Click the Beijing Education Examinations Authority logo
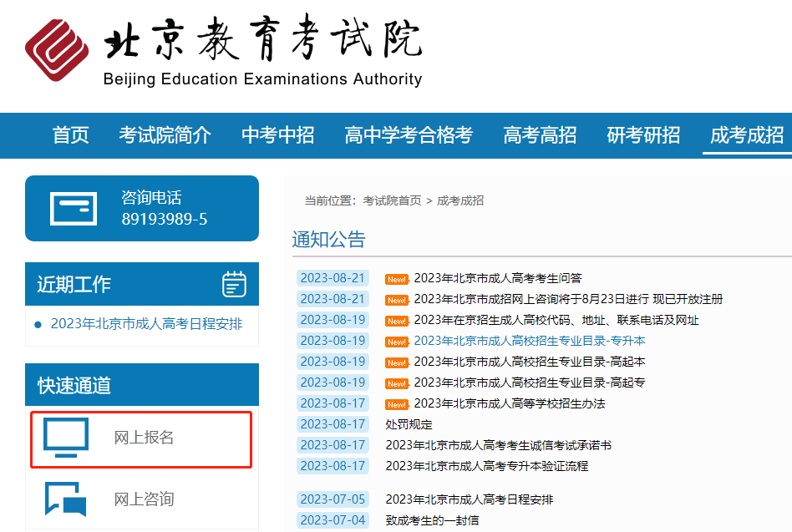792x532 pixels. [57, 50]
